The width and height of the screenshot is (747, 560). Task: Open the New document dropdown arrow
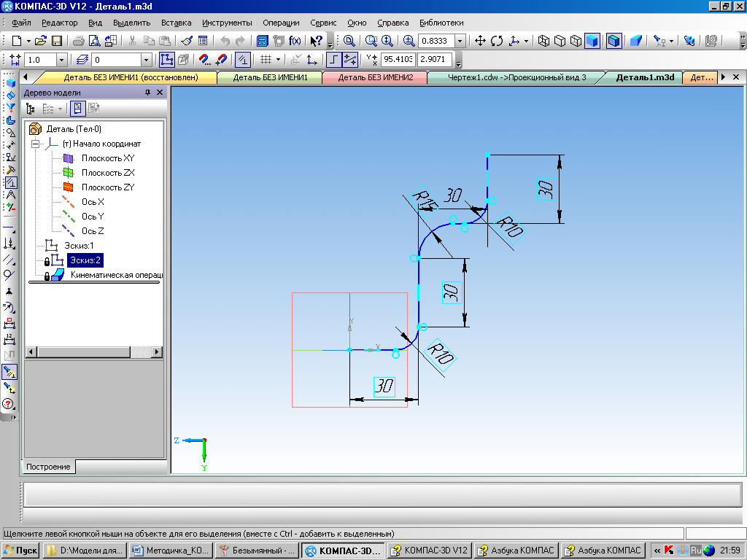point(28,41)
